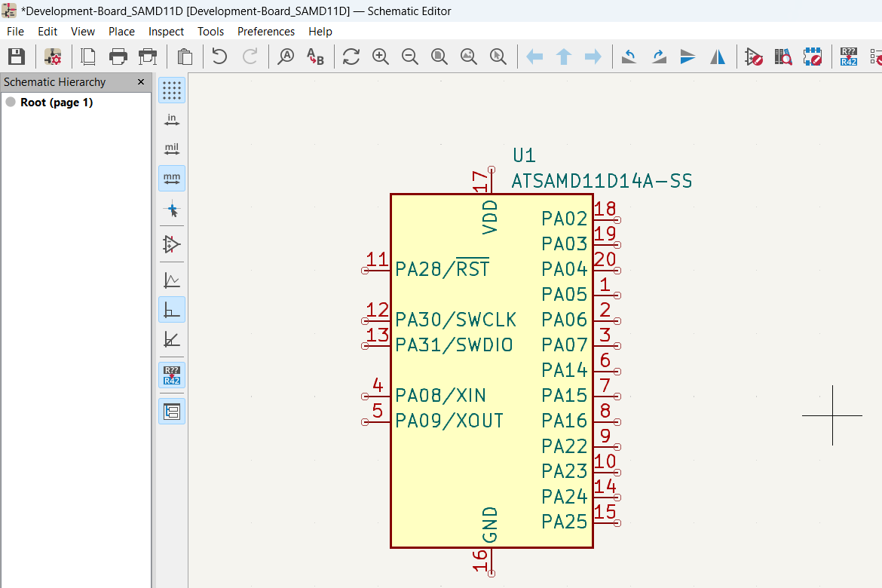Open the Inspect menu
The width and height of the screenshot is (882, 588).
[166, 31]
